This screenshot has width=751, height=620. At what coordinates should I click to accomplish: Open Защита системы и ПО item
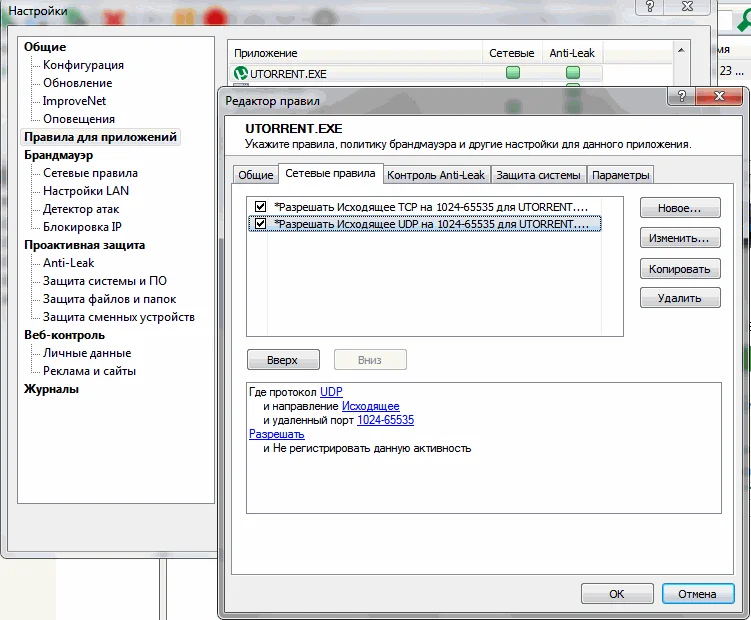pos(105,281)
